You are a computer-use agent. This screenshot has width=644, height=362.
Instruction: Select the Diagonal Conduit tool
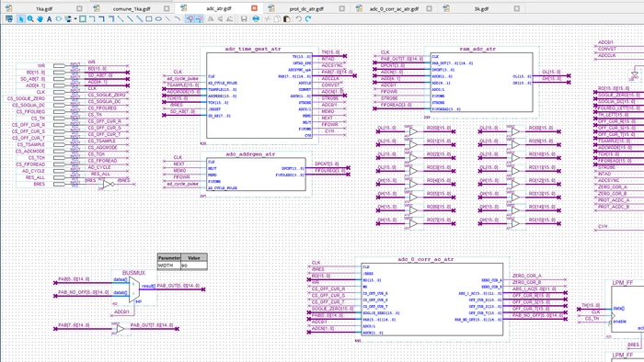coord(140,19)
